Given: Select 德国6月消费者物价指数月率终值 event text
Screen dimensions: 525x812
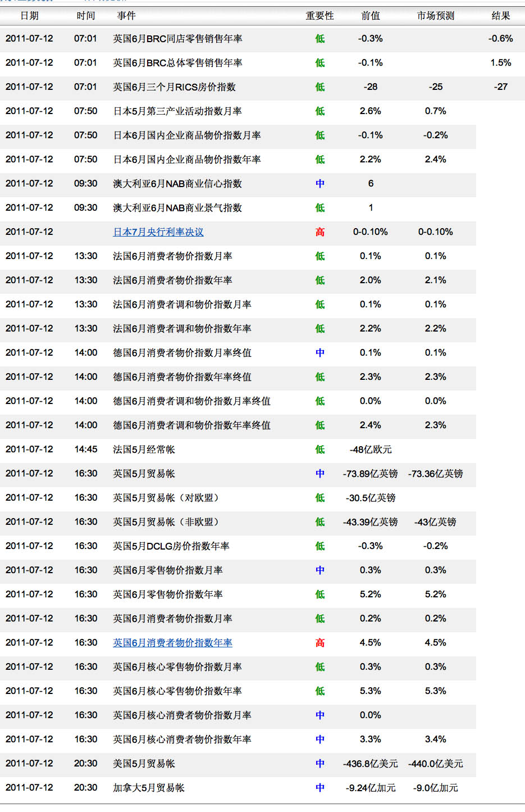Looking at the screenshot, I should pos(182,353).
